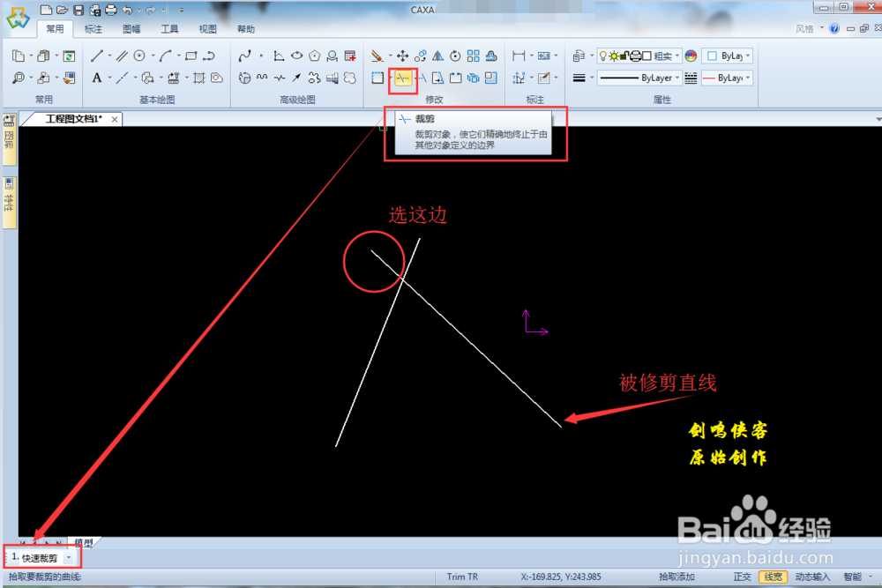Switch to the 图幅 ribbon tab
The image size is (882, 588).
click(x=131, y=29)
